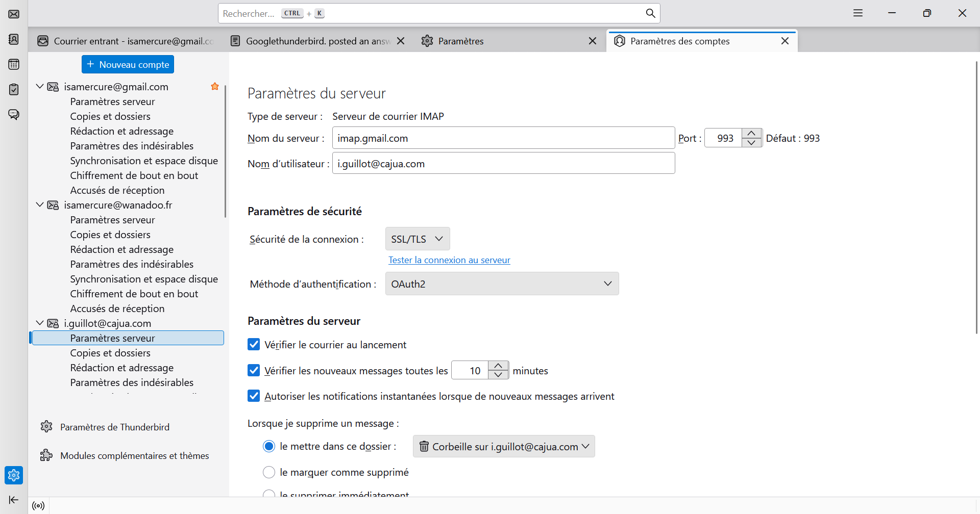
Task: Open the Chat space icon
Action: click(14, 114)
